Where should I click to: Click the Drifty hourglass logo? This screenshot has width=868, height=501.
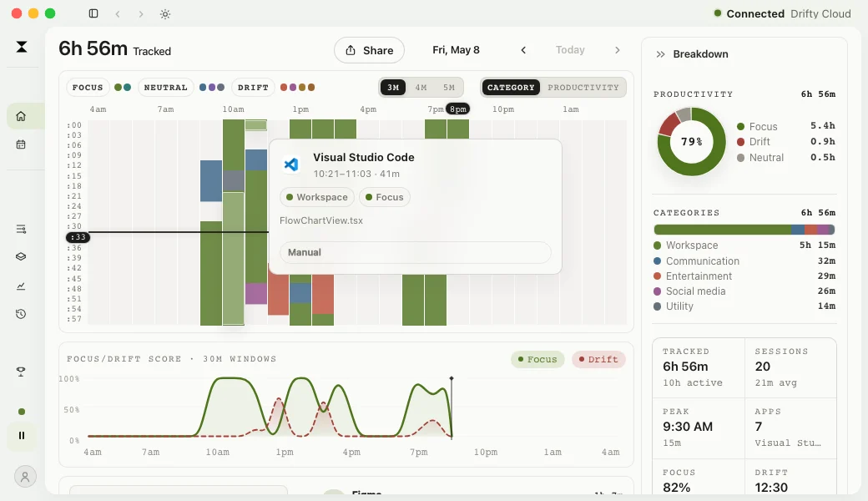(22, 47)
